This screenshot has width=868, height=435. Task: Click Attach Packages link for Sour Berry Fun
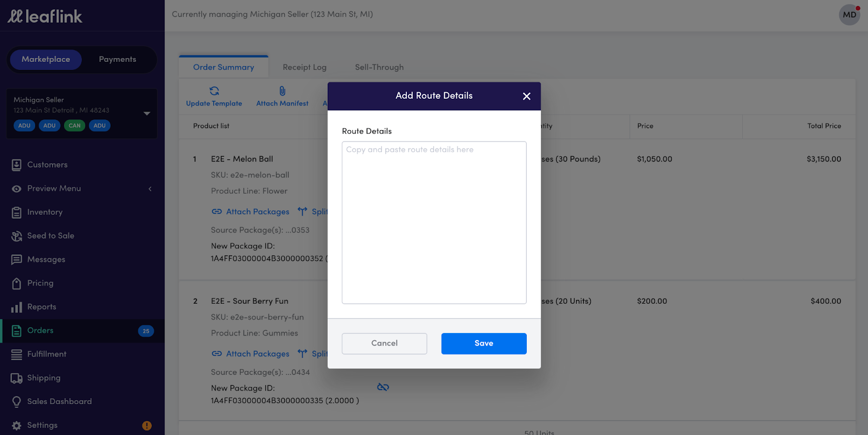pyautogui.click(x=258, y=354)
